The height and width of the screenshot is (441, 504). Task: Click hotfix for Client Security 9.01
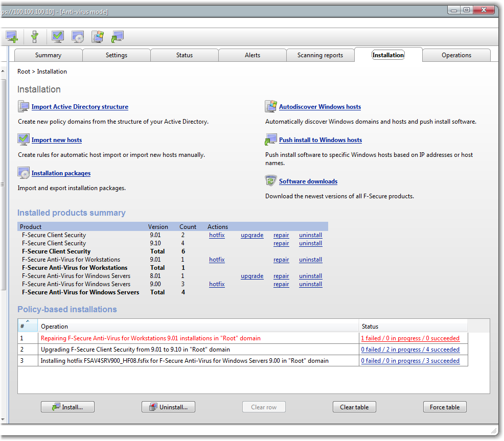[x=217, y=235]
